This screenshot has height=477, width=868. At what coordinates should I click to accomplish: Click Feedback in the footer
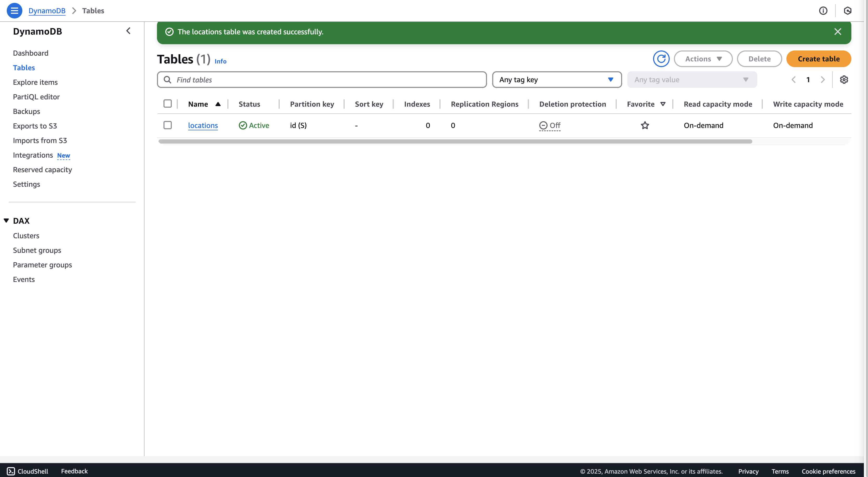(74, 471)
